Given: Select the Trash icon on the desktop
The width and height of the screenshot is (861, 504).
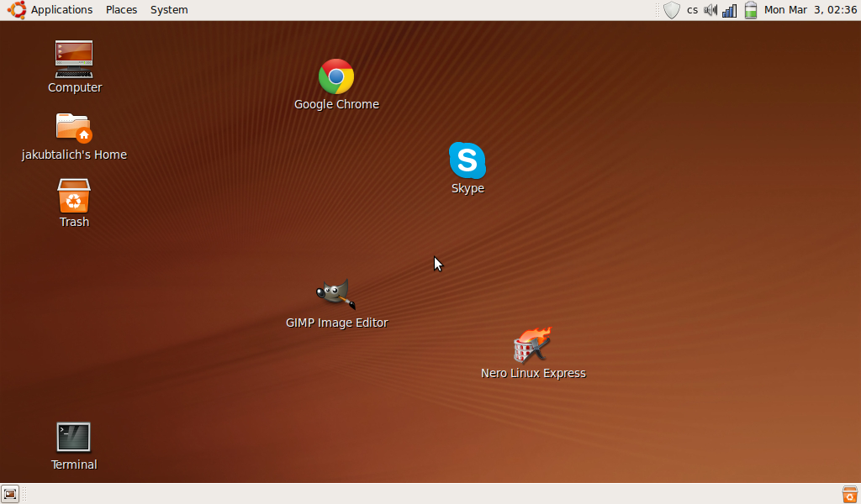Looking at the screenshot, I should [x=74, y=196].
